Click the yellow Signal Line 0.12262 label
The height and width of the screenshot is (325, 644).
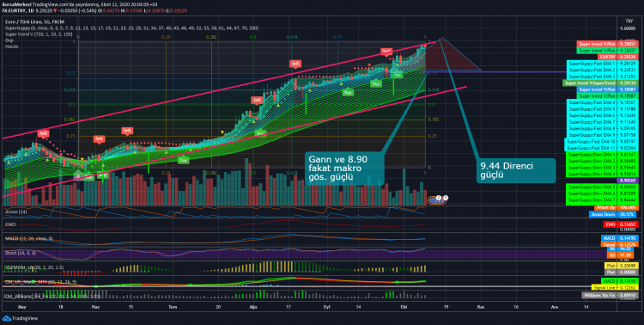615,287
